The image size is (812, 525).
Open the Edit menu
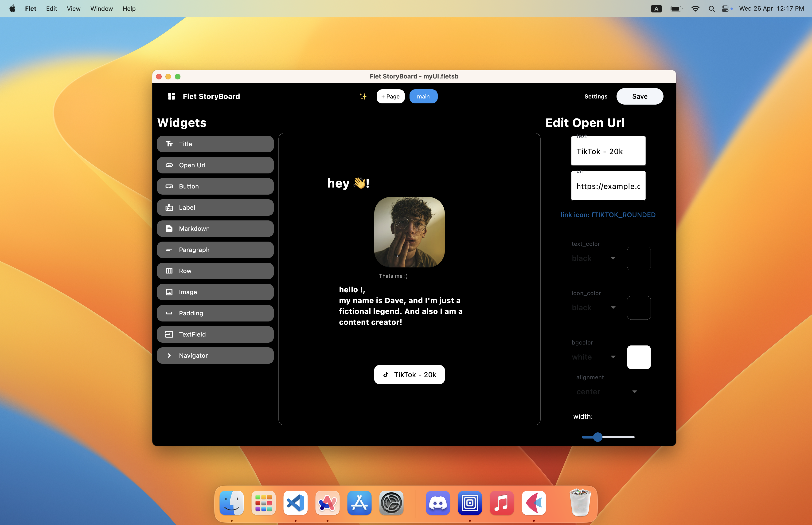point(51,8)
